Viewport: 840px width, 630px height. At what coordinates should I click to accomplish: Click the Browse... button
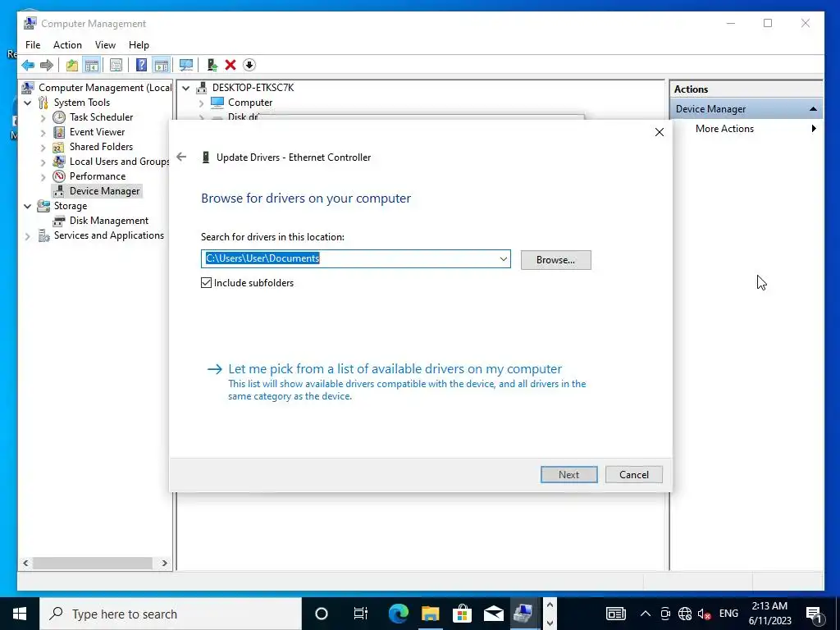pyautogui.click(x=556, y=260)
